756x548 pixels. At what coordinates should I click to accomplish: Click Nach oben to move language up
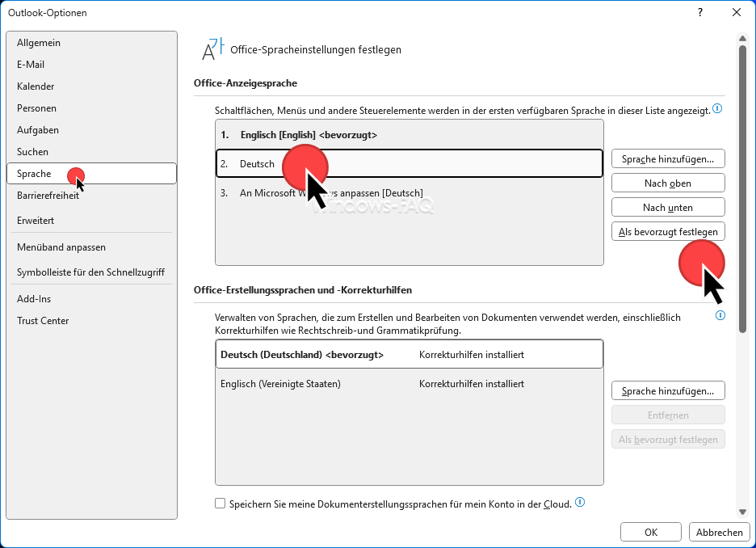[667, 183]
